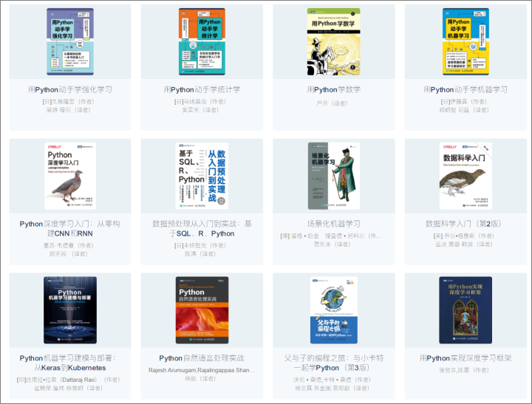532x404 pixels.
Task: Click title Python深度学习入门：从零构建CNN和RNN
Action: click(x=70, y=229)
